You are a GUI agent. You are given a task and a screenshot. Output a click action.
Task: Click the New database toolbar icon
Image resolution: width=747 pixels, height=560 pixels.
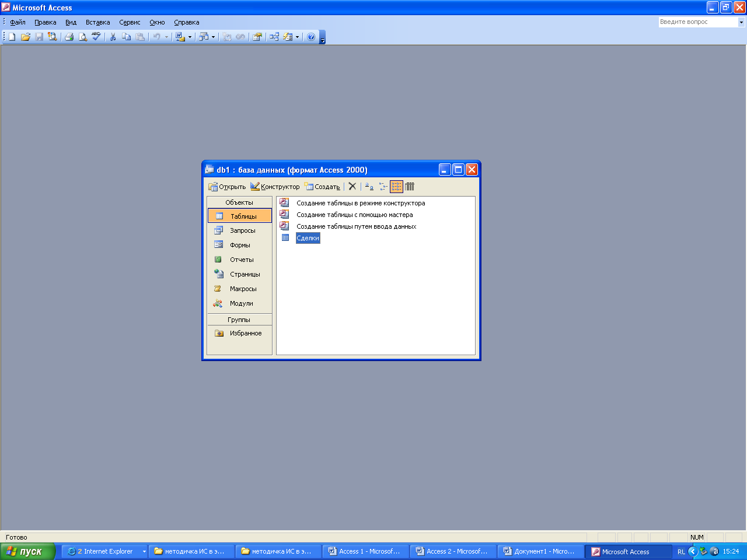coord(12,37)
